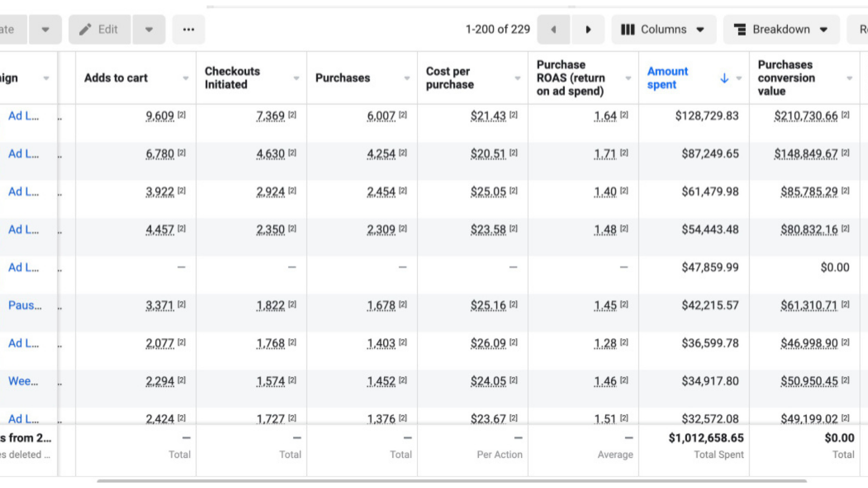Open the Wee... campaign link

(x=23, y=381)
